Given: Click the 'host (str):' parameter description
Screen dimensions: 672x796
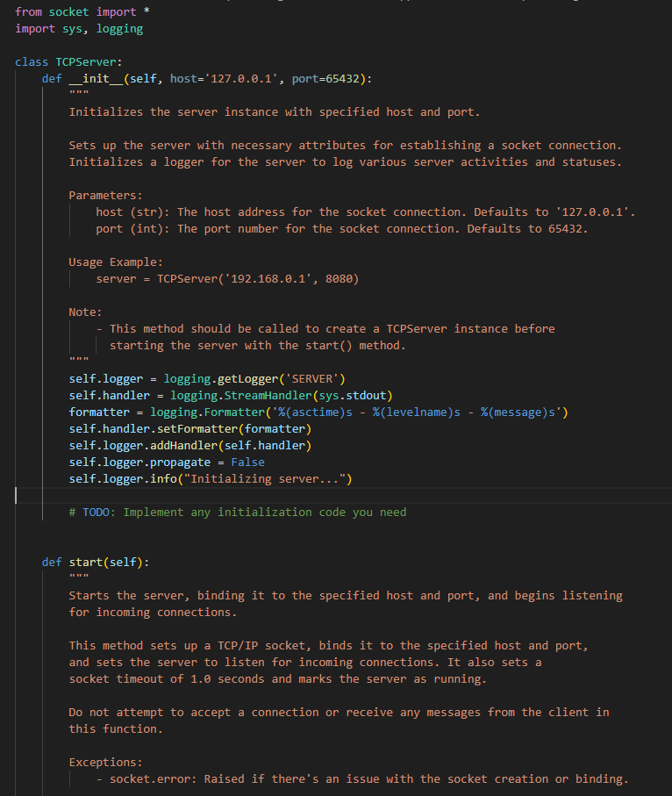Looking at the screenshot, I should click(366, 212).
